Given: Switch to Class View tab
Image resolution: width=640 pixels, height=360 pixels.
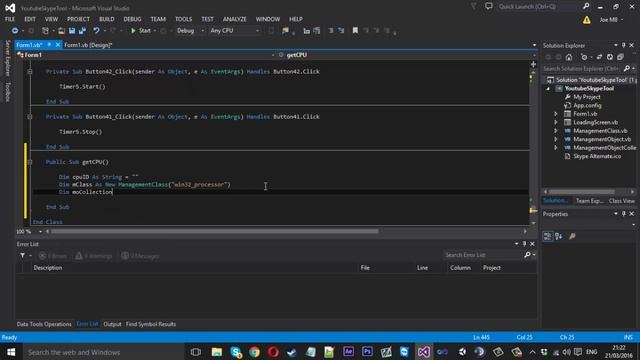Looking at the screenshot, I should pyautogui.click(x=622, y=201).
